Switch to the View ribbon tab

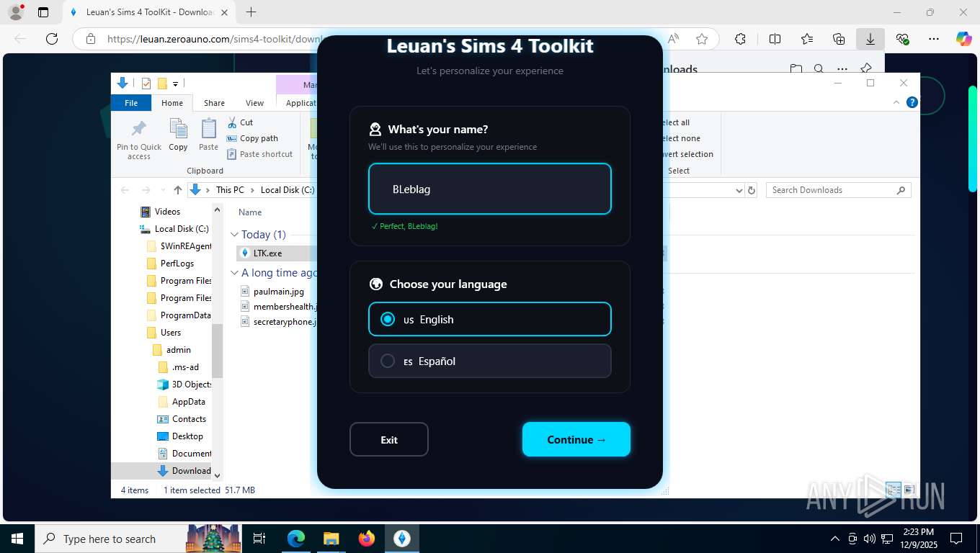pos(254,103)
